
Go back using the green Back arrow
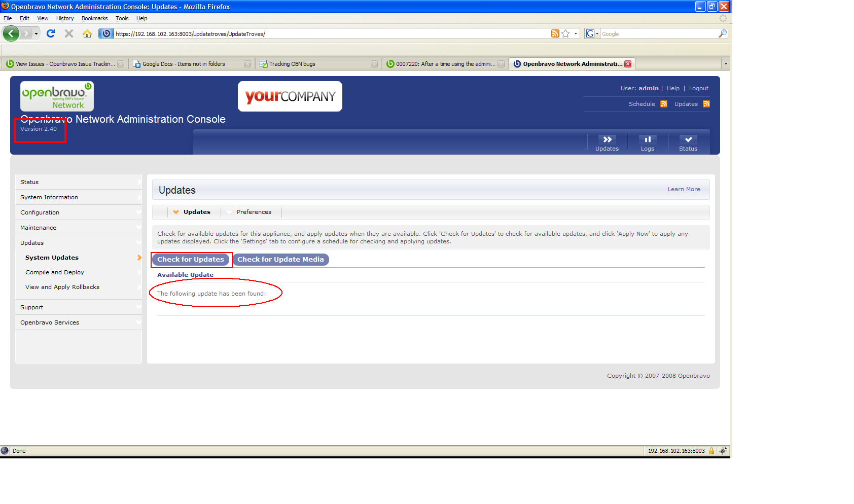11,33
